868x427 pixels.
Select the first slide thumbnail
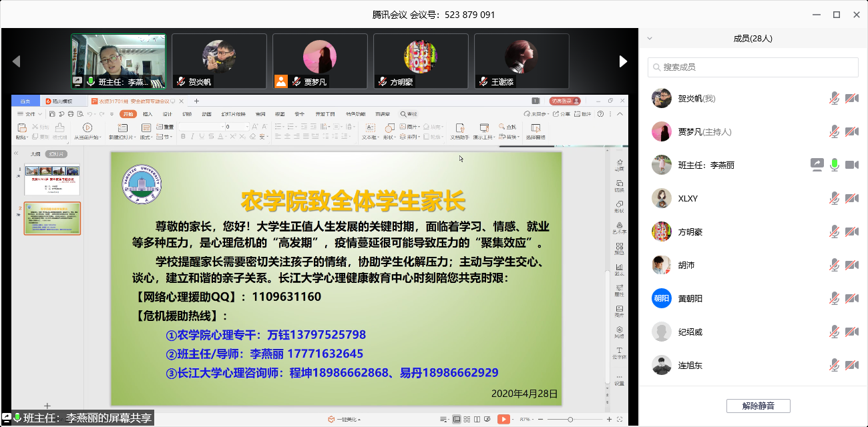[x=52, y=180]
